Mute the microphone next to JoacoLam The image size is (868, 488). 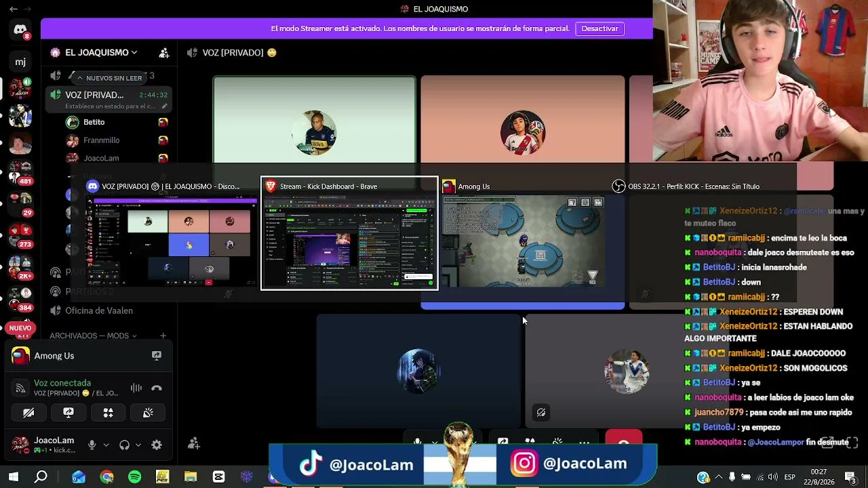[x=92, y=445]
